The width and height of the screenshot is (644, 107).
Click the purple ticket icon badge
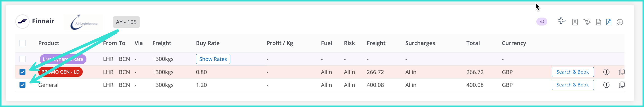(x=542, y=22)
